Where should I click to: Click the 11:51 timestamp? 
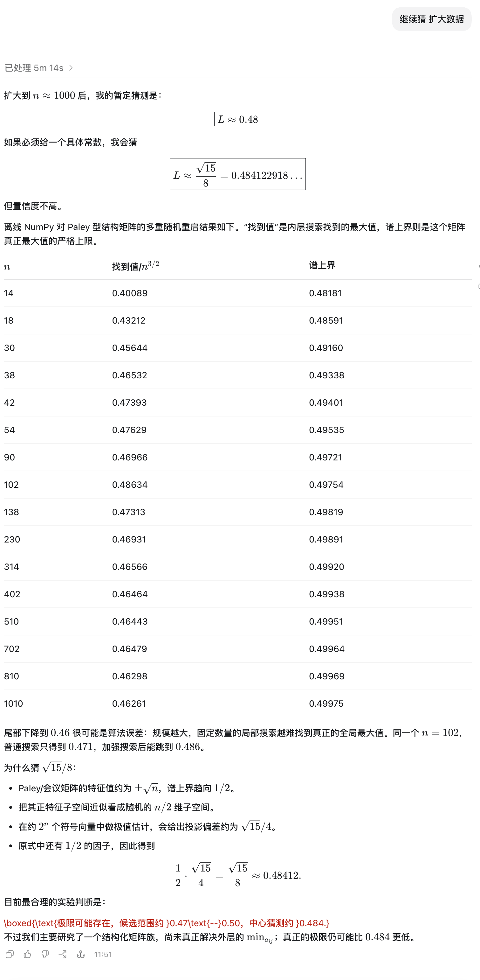point(103,954)
